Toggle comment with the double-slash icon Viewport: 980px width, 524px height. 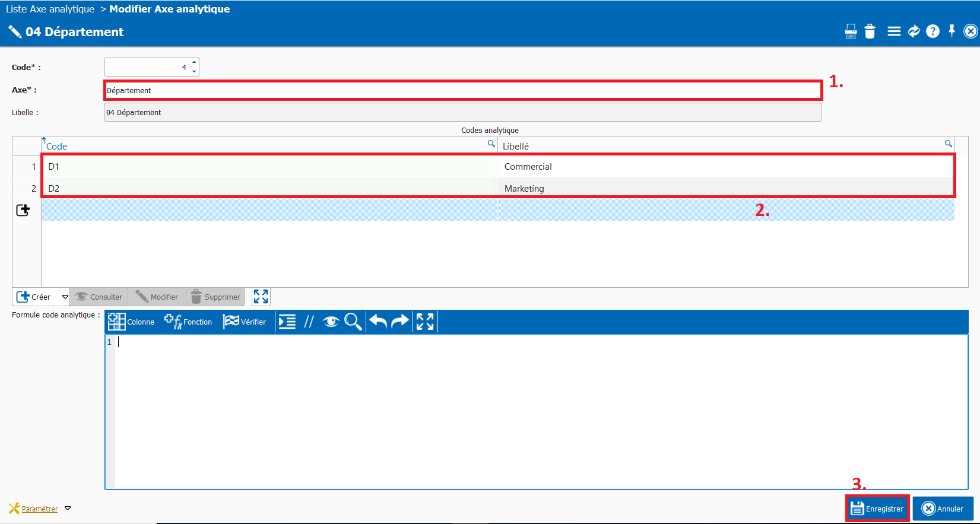pyautogui.click(x=309, y=322)
